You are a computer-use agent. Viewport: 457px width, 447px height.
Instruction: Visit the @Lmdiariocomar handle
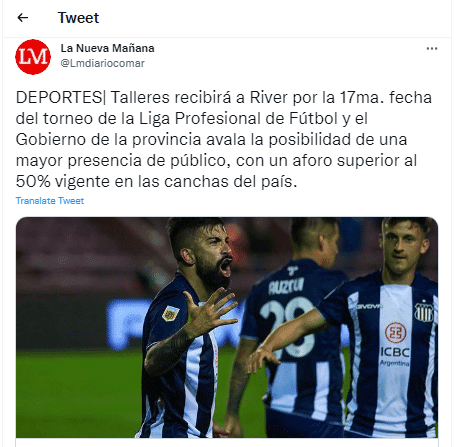[x=102, y=63]
